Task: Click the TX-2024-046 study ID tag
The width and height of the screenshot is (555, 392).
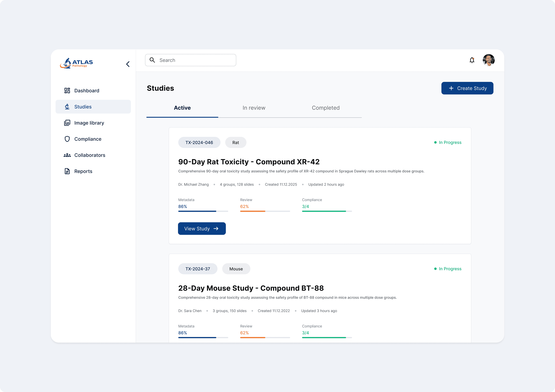Action: click(x=199, y=142)
